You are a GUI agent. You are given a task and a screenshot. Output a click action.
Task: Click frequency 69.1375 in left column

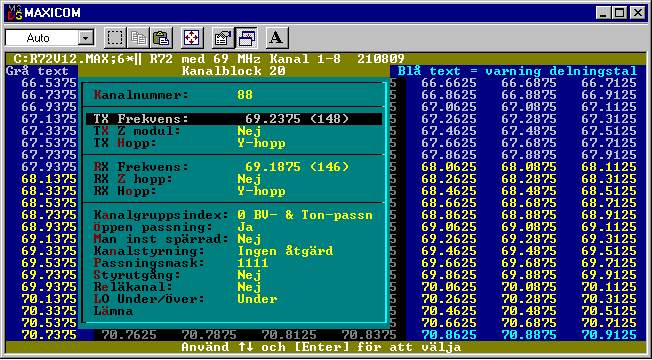tap(49, 239)
